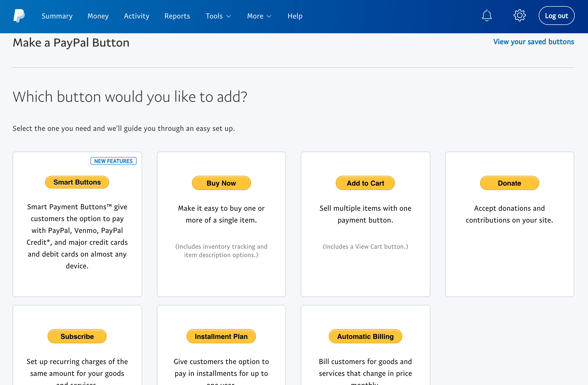Click the 'Make a PayPal Button' heading
The width and height of the screenshot is (588, 385).
[71, 43]
